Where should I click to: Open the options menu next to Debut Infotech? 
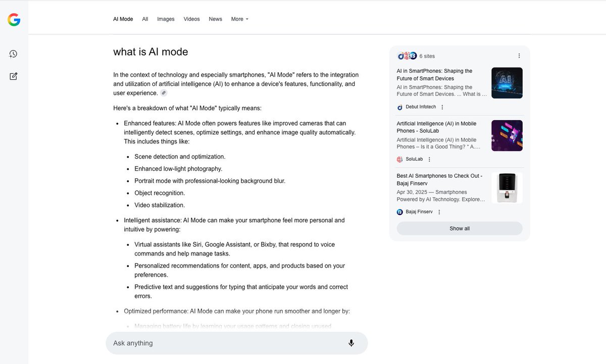[x=442, y=107]
